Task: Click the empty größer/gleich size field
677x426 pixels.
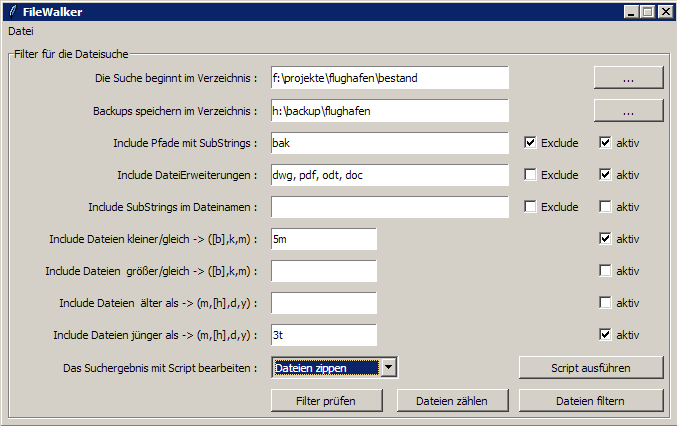Action: tap(324, 271)
